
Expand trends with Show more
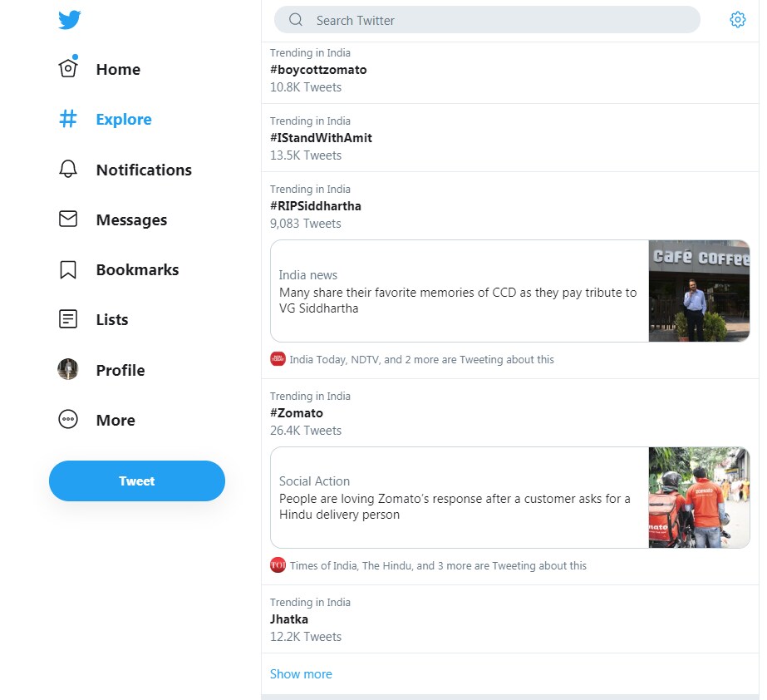(x=301, y=674)
